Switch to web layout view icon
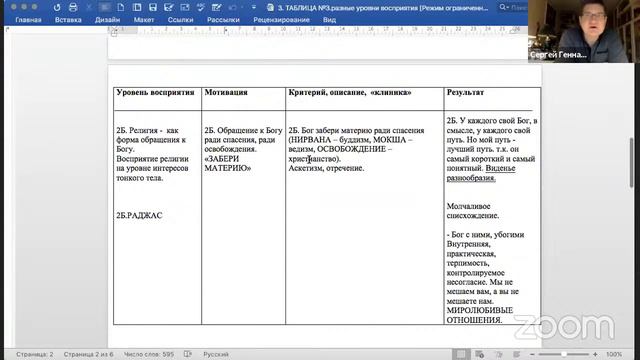640x360 pixels. pyautogui.click(x=480, y=354)
